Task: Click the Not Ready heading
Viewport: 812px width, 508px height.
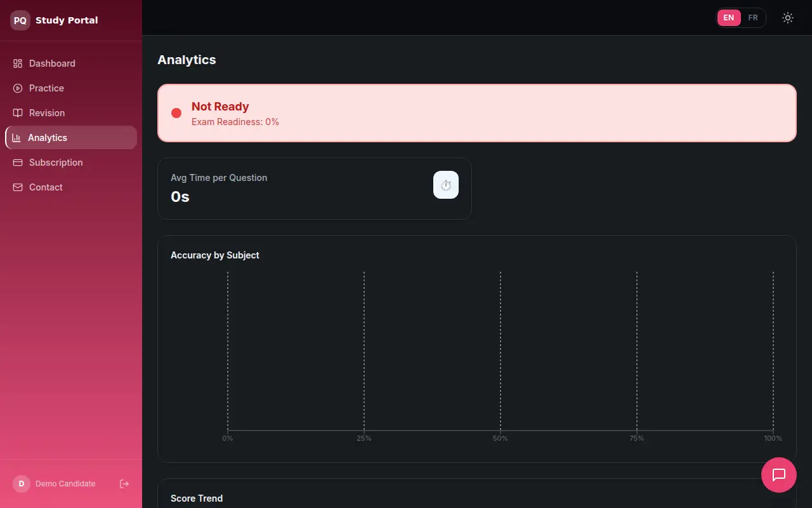Action: pyautogui.click(x=220, y=107)
